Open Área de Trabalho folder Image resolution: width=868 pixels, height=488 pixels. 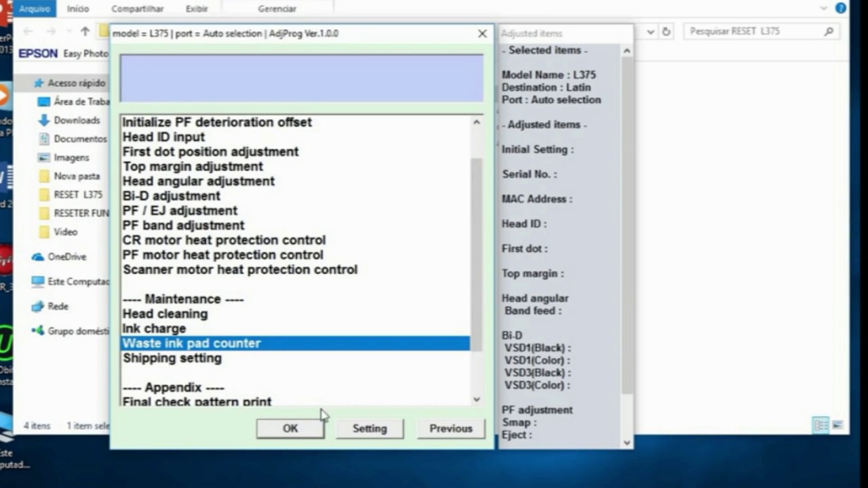pyautogui.click(x=75, y=102)
